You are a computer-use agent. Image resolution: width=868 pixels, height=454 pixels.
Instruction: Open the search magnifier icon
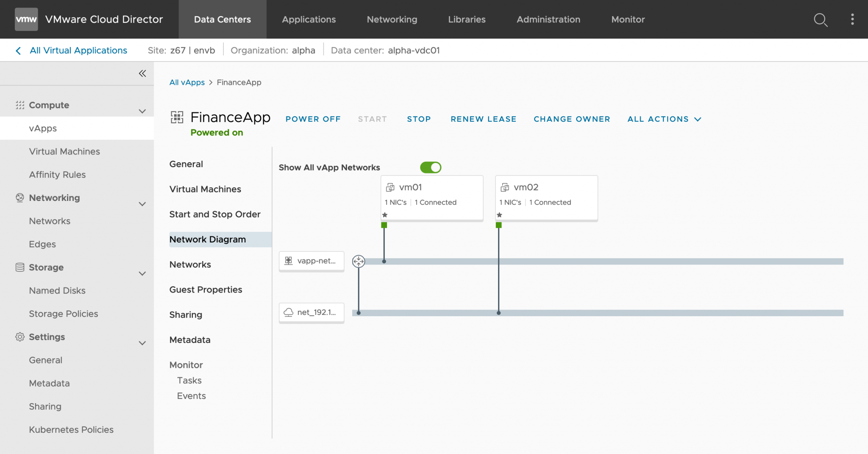[x=821, y=19]
